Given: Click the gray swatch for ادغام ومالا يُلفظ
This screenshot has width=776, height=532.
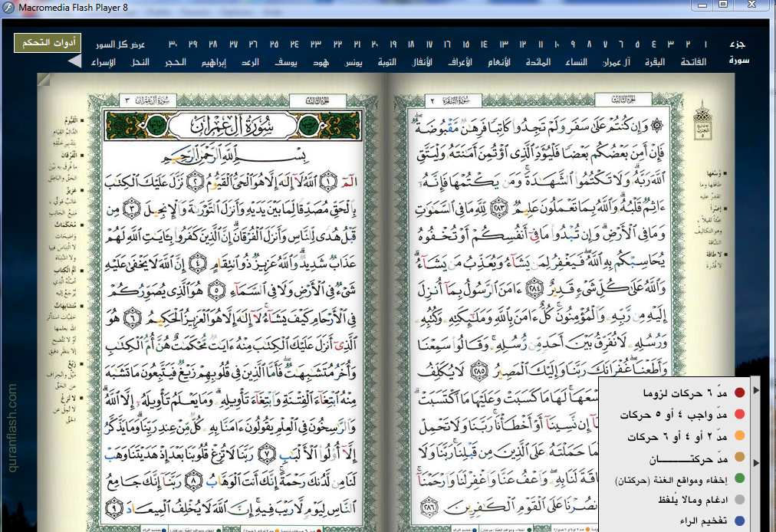Looking at the screenshot, I should (x=739, y=499).
